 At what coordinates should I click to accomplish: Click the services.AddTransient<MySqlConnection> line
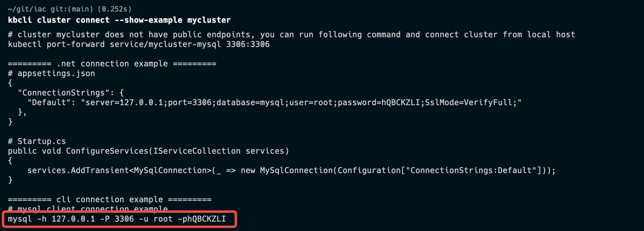[x=291, y=171]
